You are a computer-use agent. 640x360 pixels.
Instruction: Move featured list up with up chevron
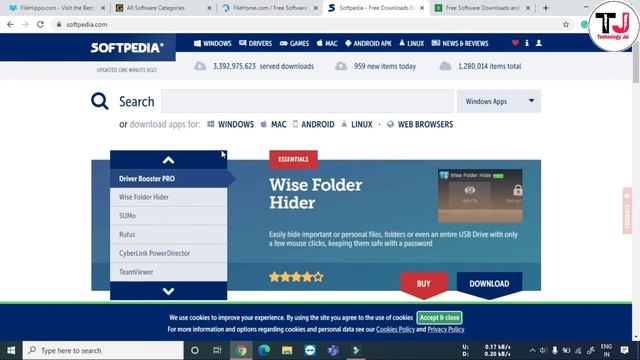click(169, 160)
